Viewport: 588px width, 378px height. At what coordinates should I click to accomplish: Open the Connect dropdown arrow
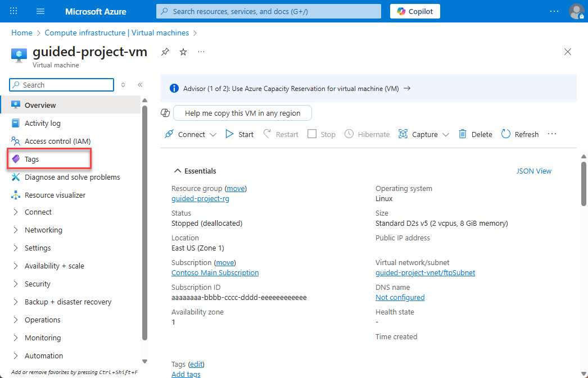pos(213,134)
